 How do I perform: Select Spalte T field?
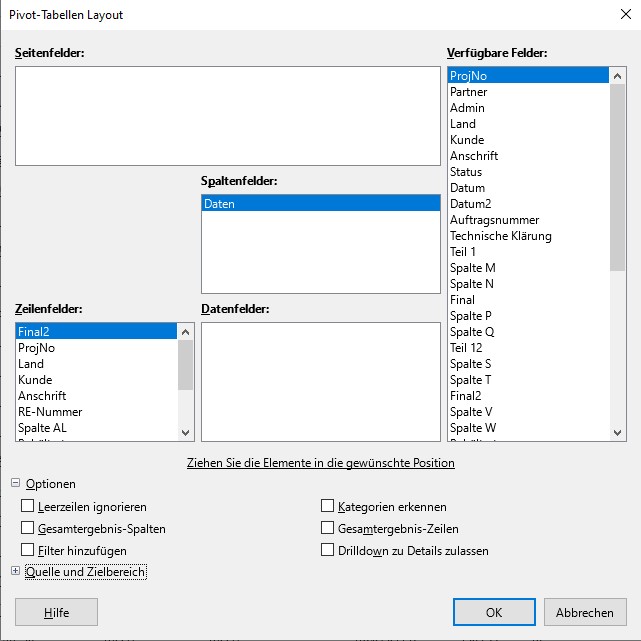tap(528, 379)
